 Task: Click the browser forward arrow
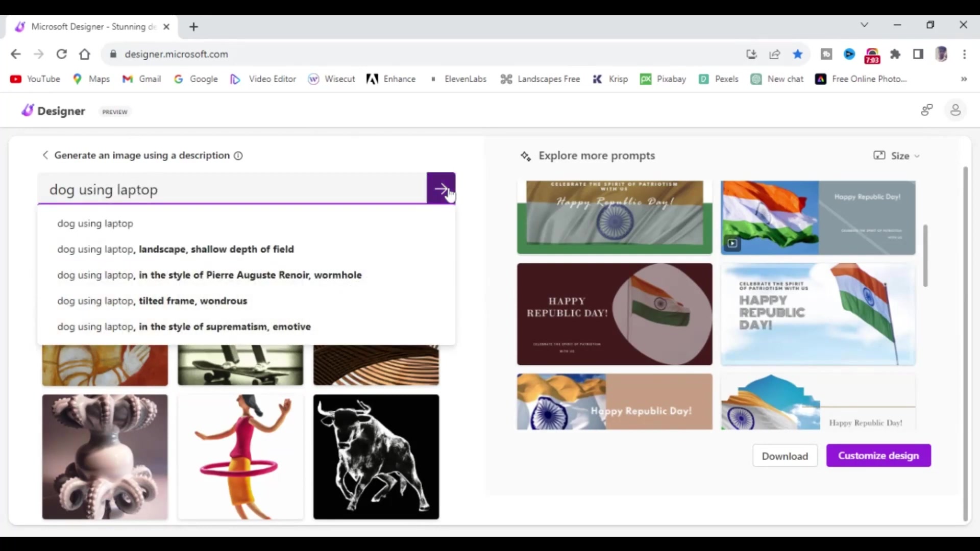point(39,54)
